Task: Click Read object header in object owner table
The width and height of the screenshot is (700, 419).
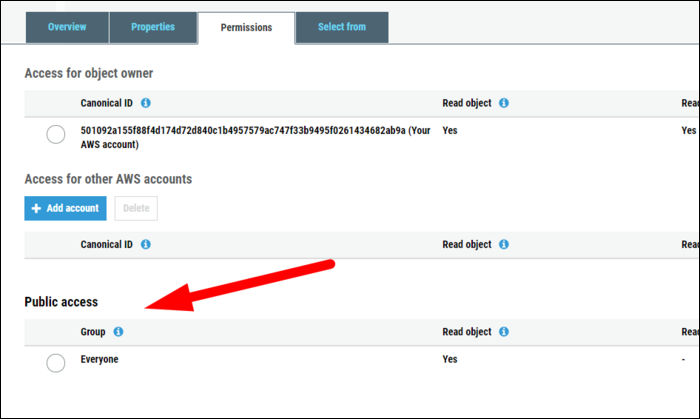Action: 467,103
